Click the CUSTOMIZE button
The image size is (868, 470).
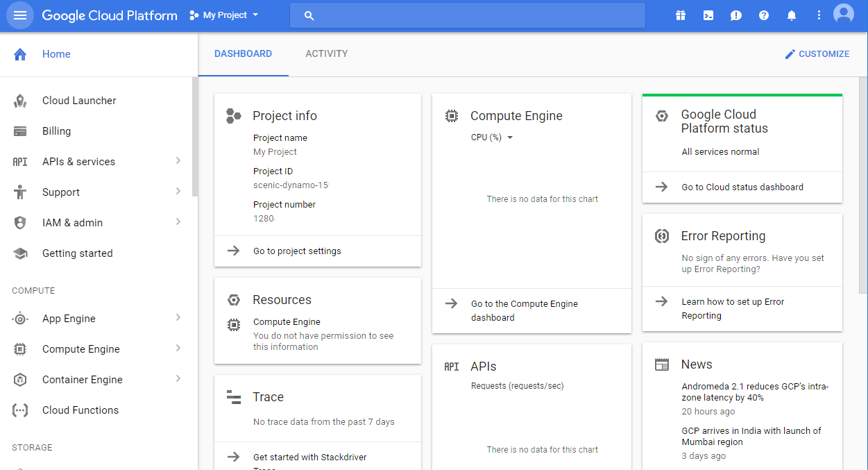tap(817, 53)
